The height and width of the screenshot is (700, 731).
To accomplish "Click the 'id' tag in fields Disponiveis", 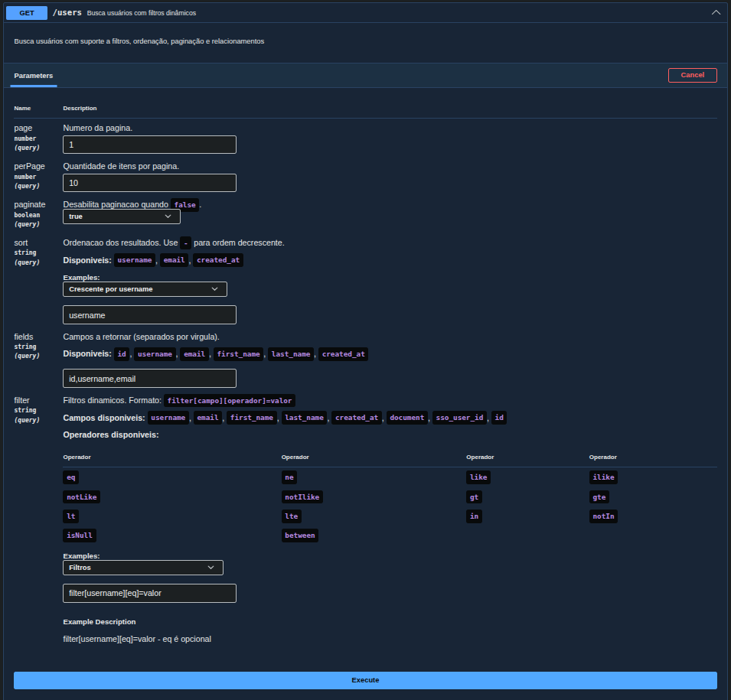I will pos(122,354).
